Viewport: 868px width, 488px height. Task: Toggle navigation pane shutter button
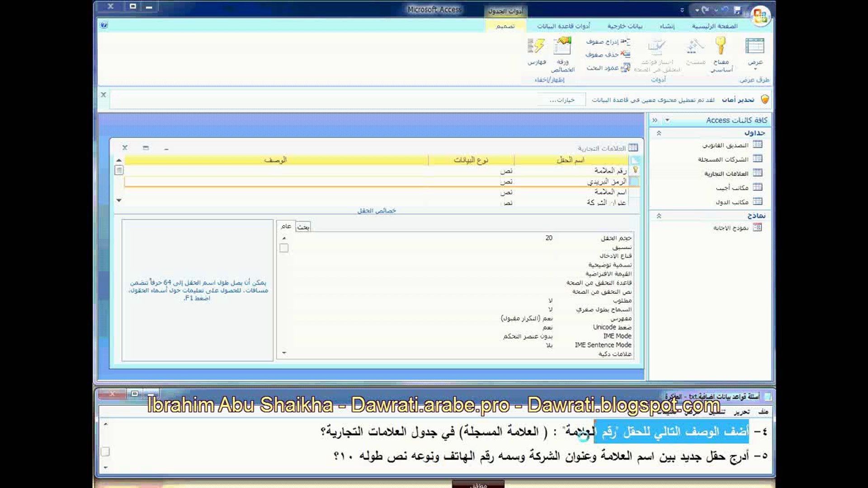(x=655, y=120)
